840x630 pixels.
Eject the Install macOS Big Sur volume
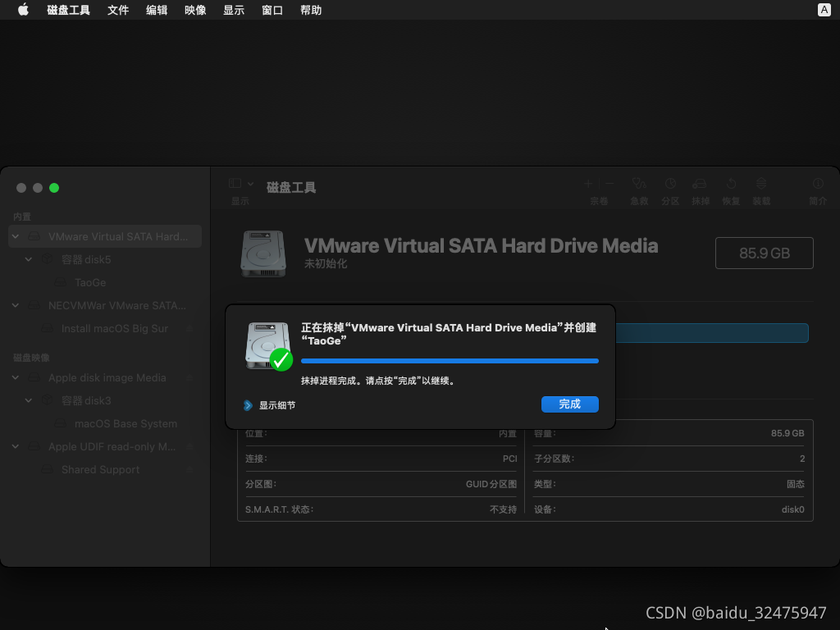[x=189, y=329]
